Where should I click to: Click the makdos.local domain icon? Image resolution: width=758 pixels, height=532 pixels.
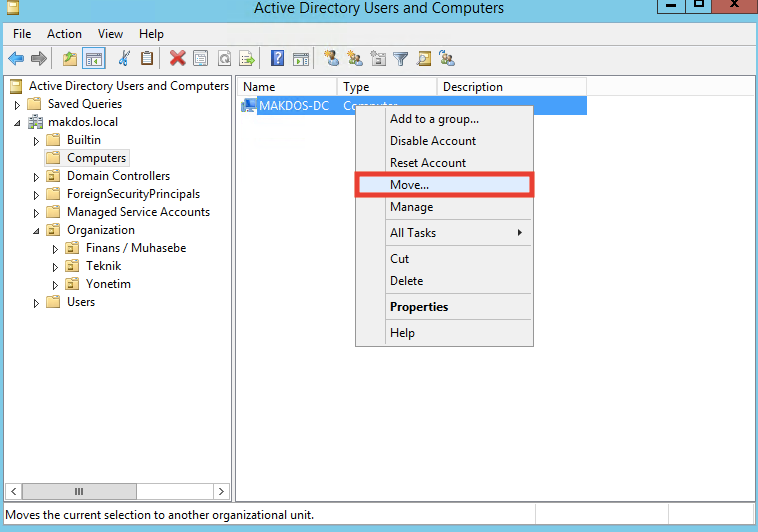35,122
